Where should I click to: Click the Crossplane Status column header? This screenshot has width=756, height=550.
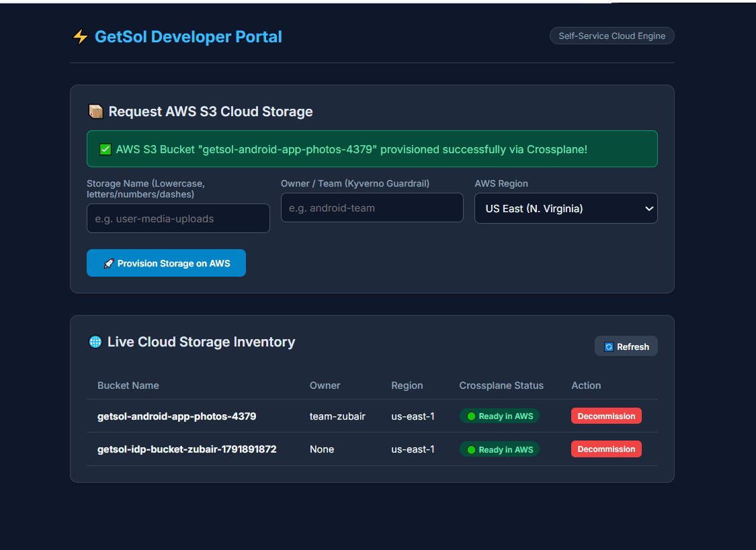[501, 385]
